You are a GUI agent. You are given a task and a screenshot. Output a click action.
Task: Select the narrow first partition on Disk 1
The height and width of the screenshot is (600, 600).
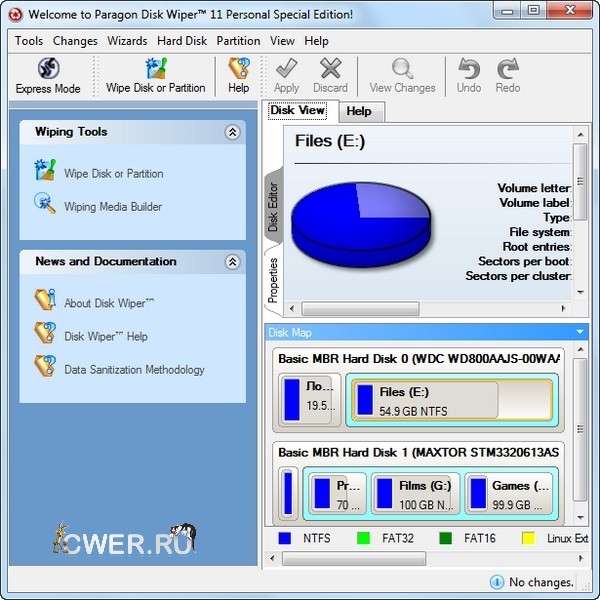pos(288,494)
